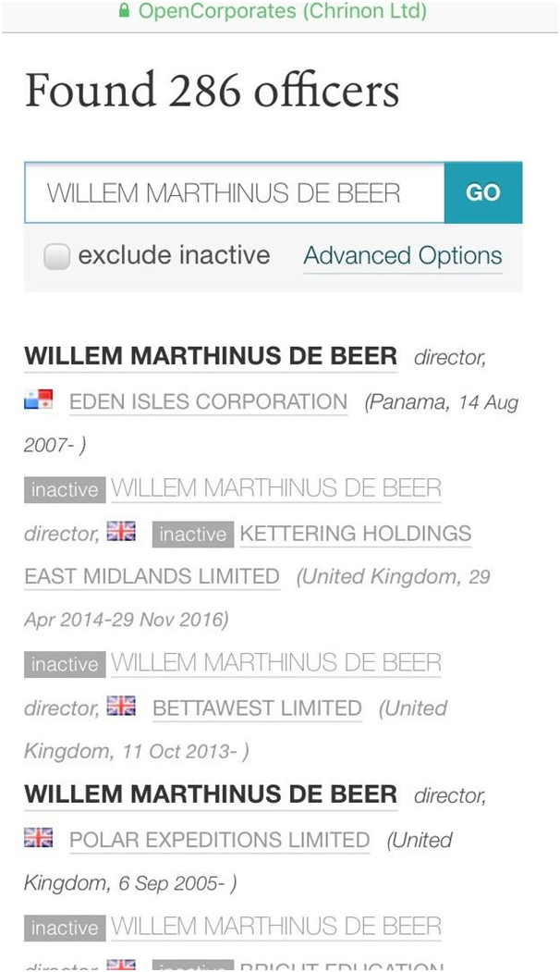The height and width of the screenshot is (972, 560).
Task: Expand Advanced Options
Action: pos(403,256)
